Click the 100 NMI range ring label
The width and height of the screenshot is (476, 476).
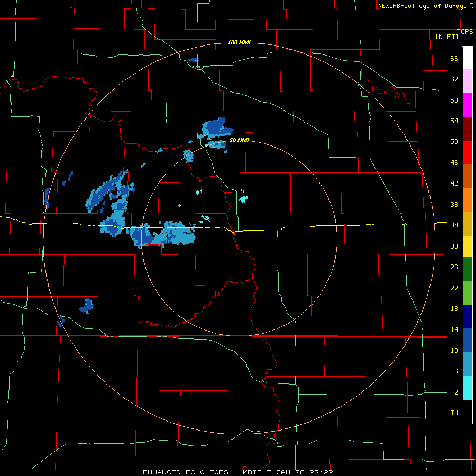pyautogui.click(x=239, y=42)
